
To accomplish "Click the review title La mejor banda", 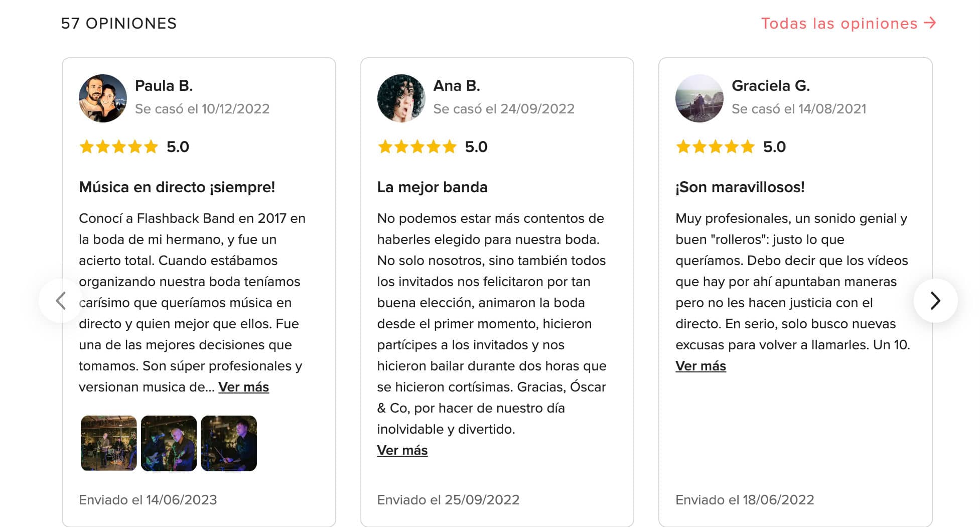I will 432,187.
